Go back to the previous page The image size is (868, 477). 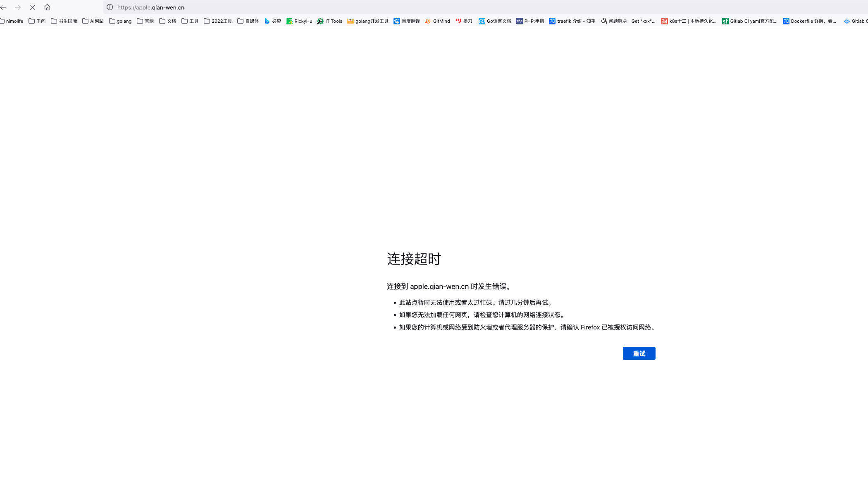pyautogui.click(x=3, y=7)
